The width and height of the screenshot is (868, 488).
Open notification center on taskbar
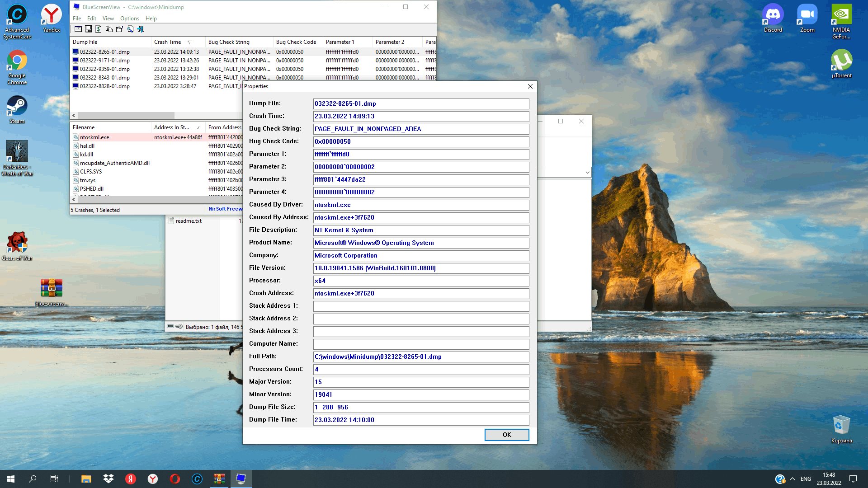(x=853, y=479)
